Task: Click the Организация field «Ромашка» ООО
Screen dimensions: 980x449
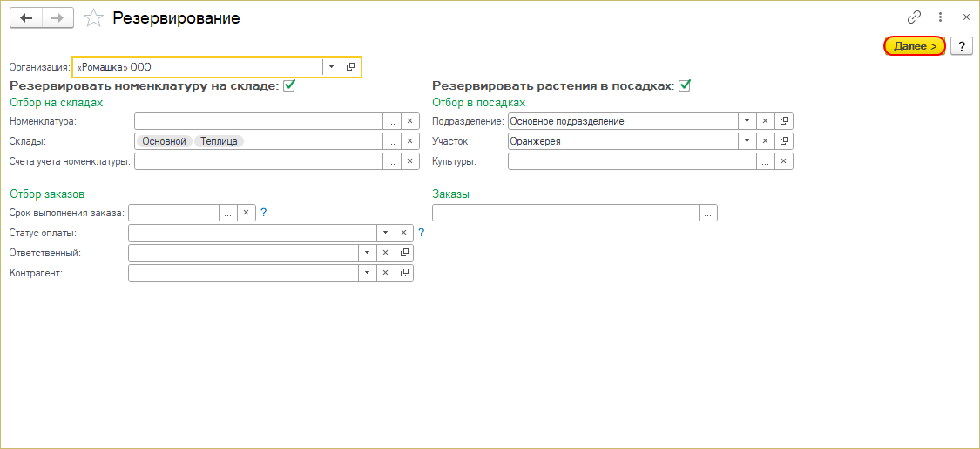Action: [198, 66]
